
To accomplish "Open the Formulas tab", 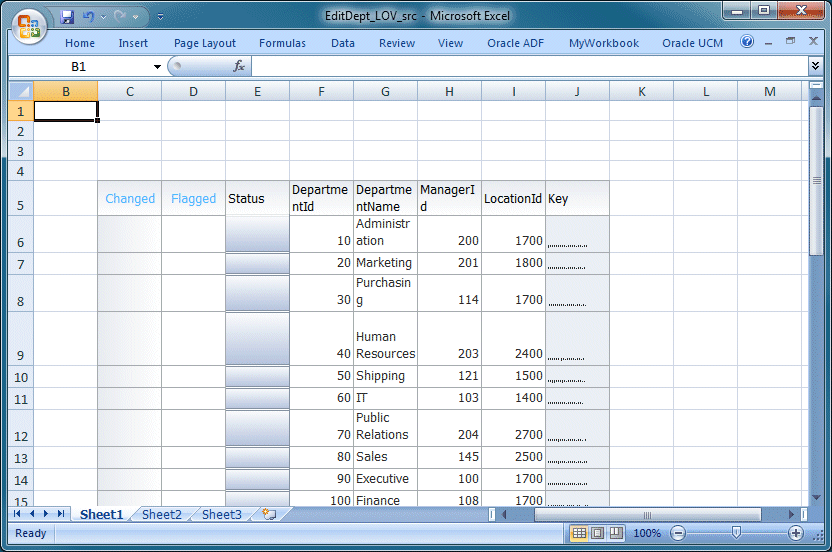I will tap(282, 44).
